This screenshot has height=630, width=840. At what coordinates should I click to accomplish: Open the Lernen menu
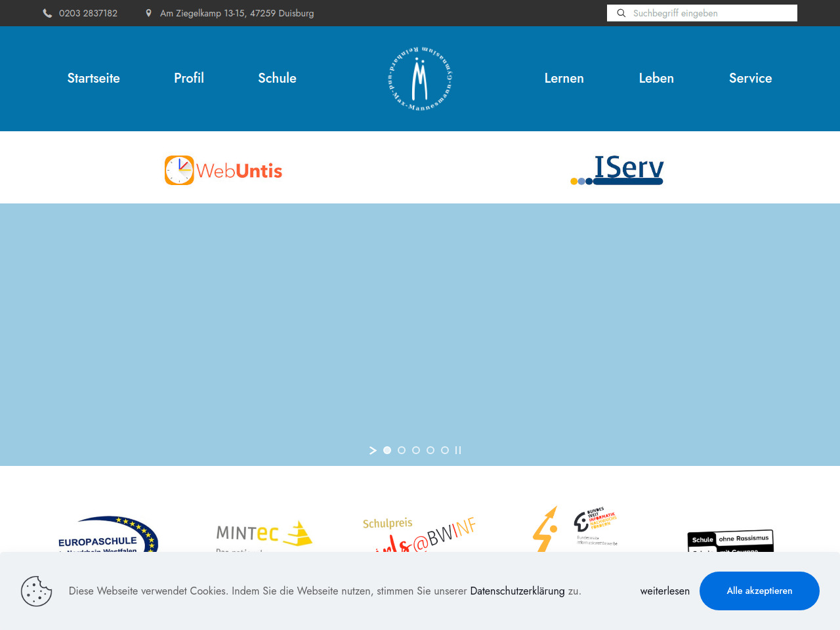[564, 78]
